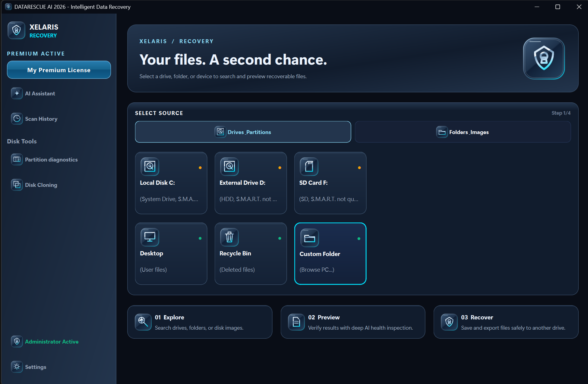Select the External Drive D: card
Viewport: 588px width, 384px height.
[x=251, y=183]
